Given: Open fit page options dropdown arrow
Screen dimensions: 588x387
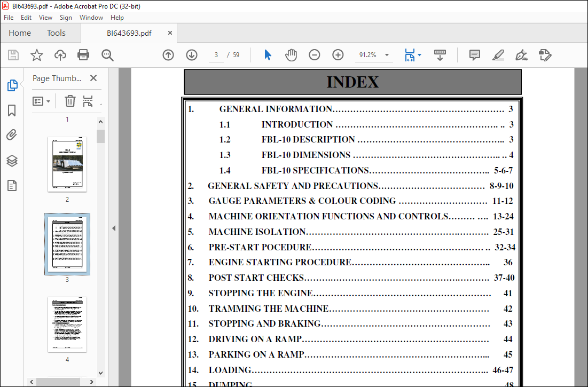Looking at the screenshot, I should [x=419, y=55].
